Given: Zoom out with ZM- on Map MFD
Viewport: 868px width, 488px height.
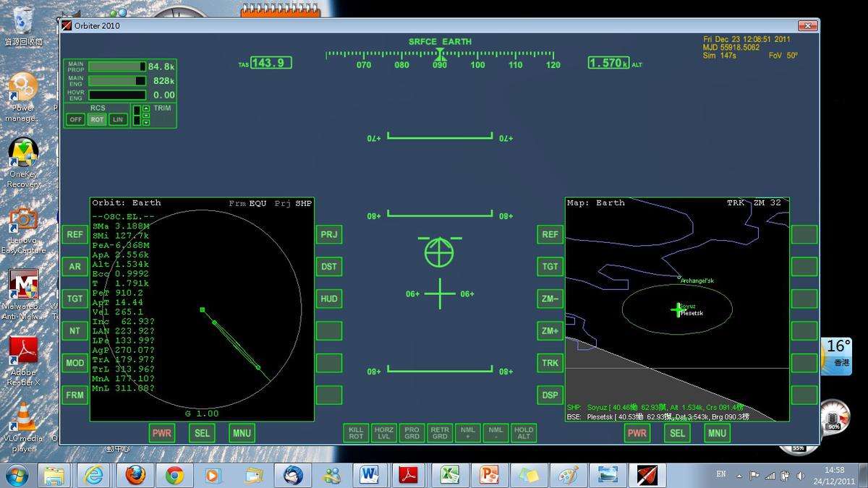Looking at the screenshot, I should click(550, 299).
